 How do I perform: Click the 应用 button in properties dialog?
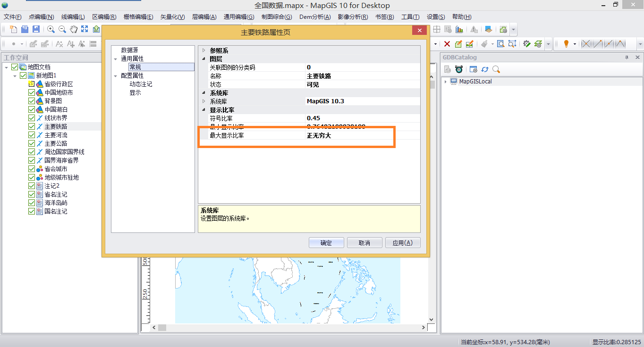pos(402,242)
